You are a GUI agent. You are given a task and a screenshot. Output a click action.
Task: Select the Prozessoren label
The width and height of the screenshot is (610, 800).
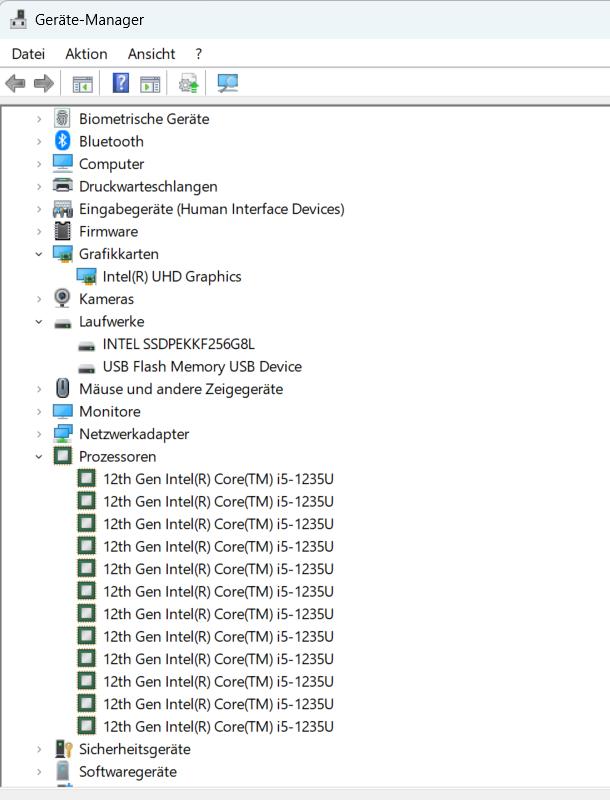117,456
